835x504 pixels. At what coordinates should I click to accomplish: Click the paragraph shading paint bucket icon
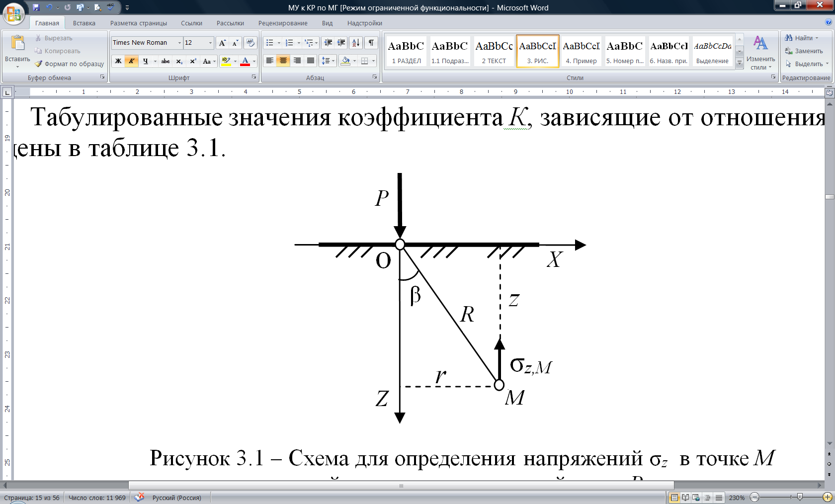(x=346, y=61)
